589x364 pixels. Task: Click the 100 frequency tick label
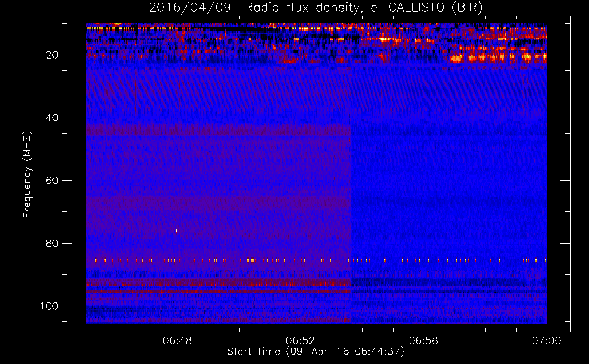pos(50,306)
